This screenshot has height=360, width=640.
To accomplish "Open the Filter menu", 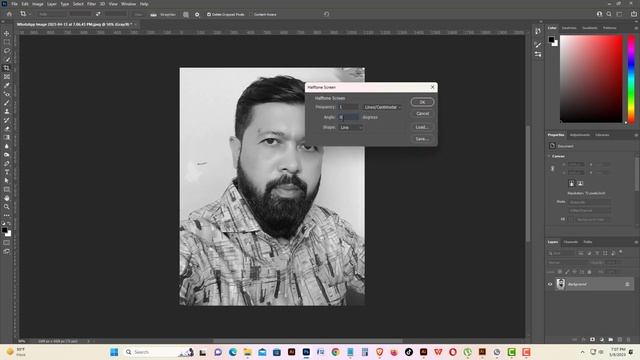I will (x=91, y=4).
